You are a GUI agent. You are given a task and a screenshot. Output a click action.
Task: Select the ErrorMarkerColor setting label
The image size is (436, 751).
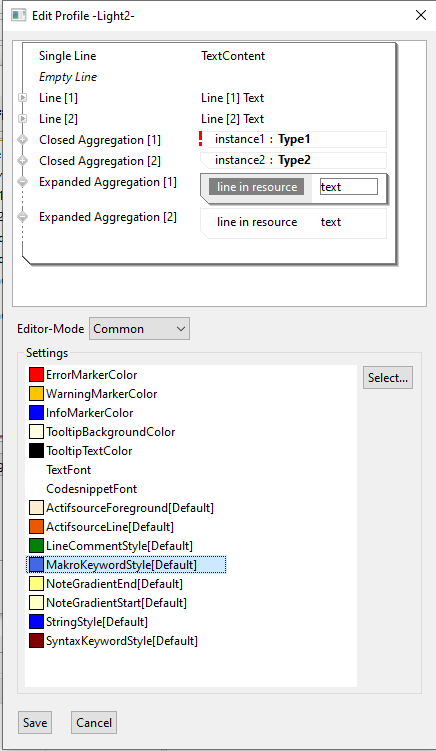pos(92,375)
